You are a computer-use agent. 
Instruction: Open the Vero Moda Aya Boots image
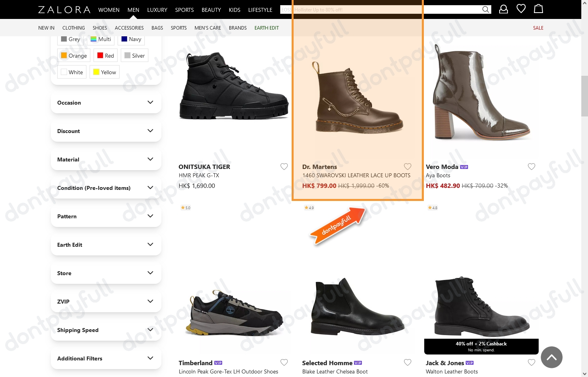(x=481, y=92)
